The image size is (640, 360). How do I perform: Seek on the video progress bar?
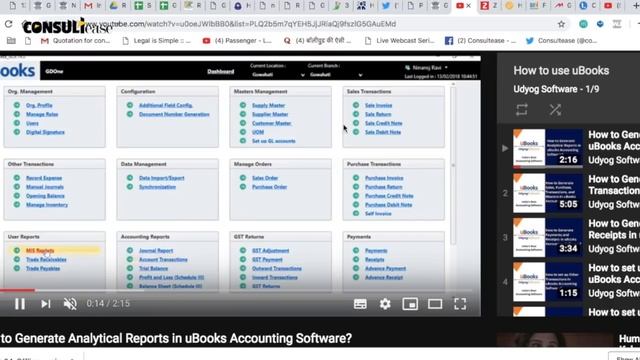[x=237, y=290]
